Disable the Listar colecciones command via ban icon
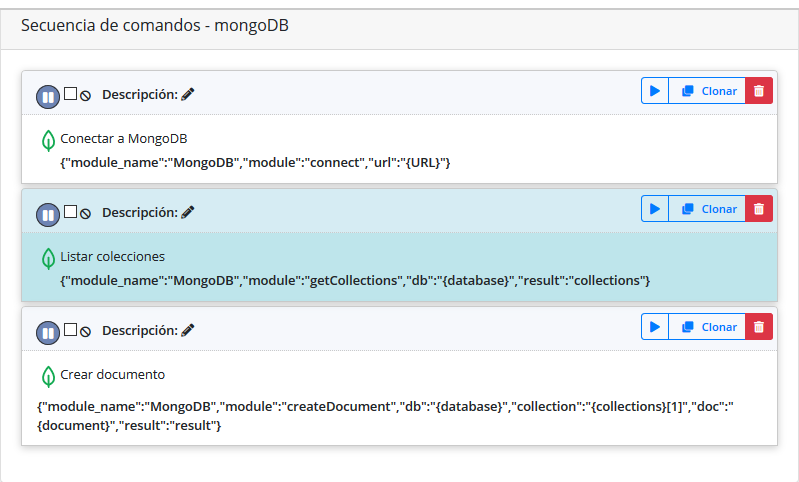The image size is (799, 482). point(86,214)
